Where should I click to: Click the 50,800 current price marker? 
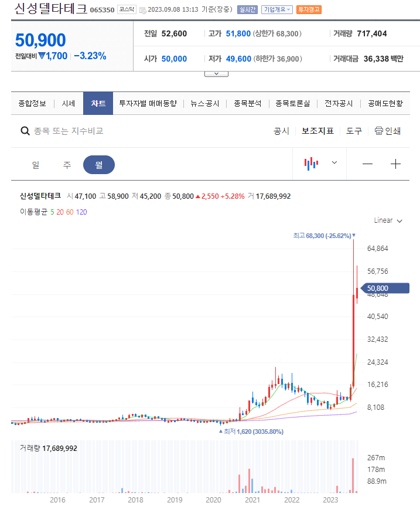tap(384, 288)
